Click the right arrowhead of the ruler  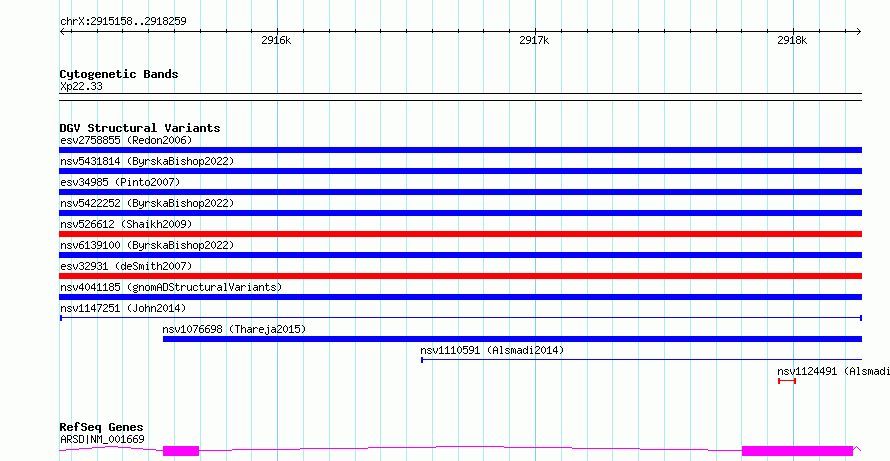pyautogui.click(x=859, y=31)
